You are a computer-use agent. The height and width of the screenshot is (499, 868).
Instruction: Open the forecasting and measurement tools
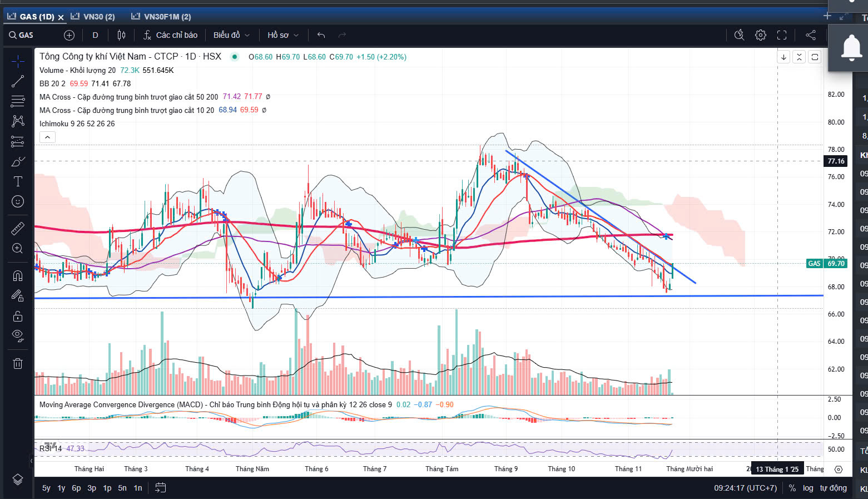18,141
